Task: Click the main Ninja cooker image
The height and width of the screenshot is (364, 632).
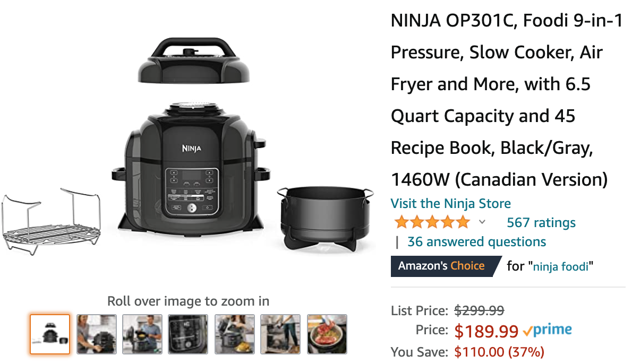Action: coord(191,168)
